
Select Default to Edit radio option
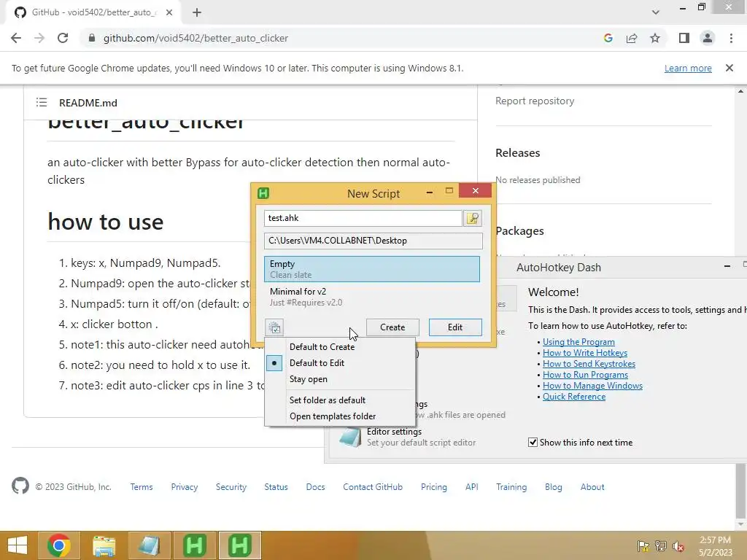coord(340,363)
